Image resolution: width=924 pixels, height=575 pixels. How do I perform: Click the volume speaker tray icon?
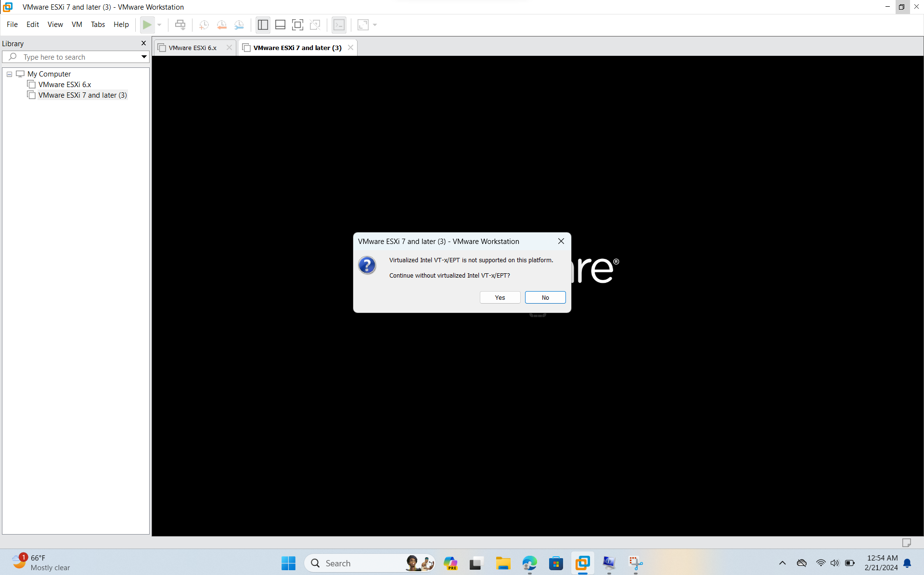[x=834, y=563]
